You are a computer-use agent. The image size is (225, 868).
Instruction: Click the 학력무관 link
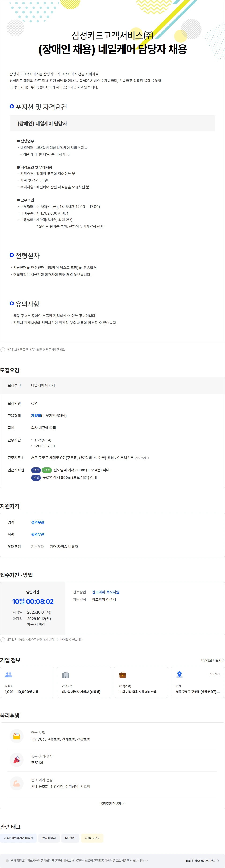[38, 534]
